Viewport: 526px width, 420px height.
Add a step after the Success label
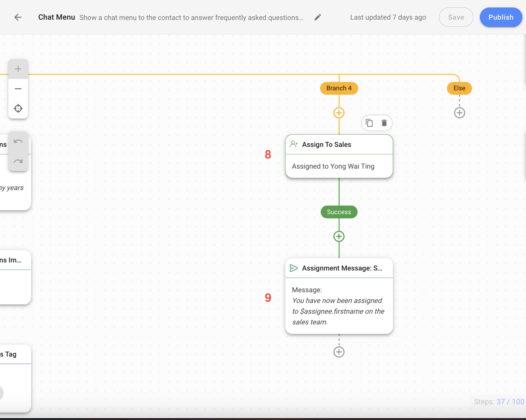coord(339,236)
